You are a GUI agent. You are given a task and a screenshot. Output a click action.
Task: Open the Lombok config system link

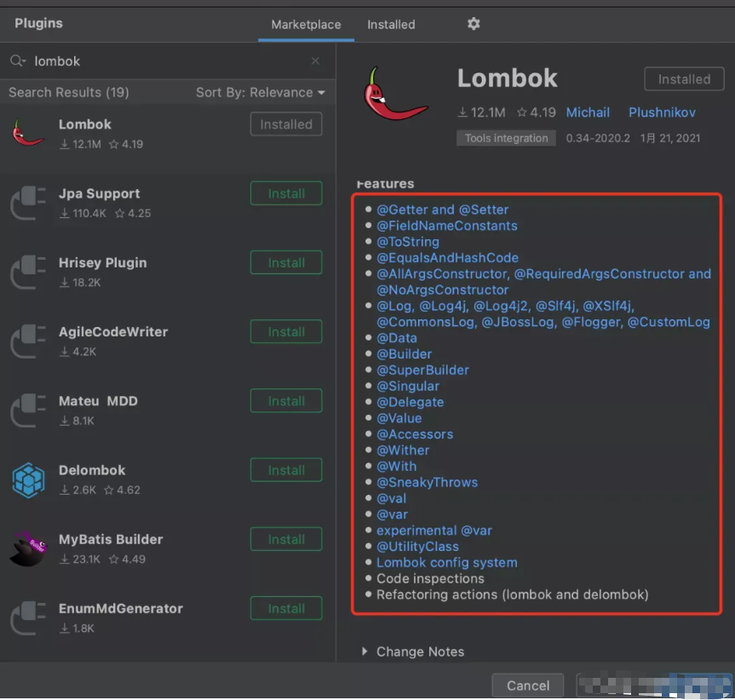[447, 562]
